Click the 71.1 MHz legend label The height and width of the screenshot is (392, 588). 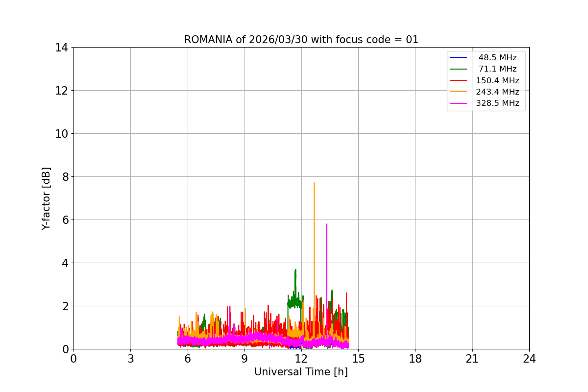coord(497,69)
